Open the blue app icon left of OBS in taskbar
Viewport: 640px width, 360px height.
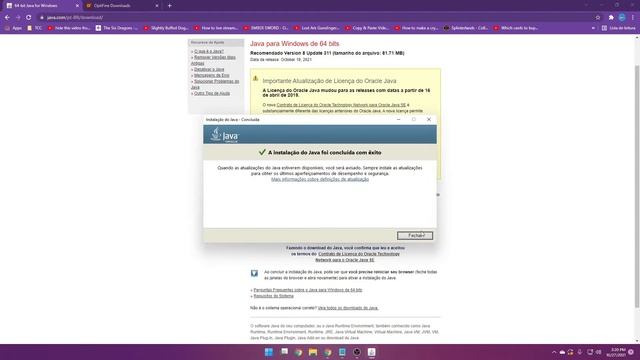[x=342, y=352]
